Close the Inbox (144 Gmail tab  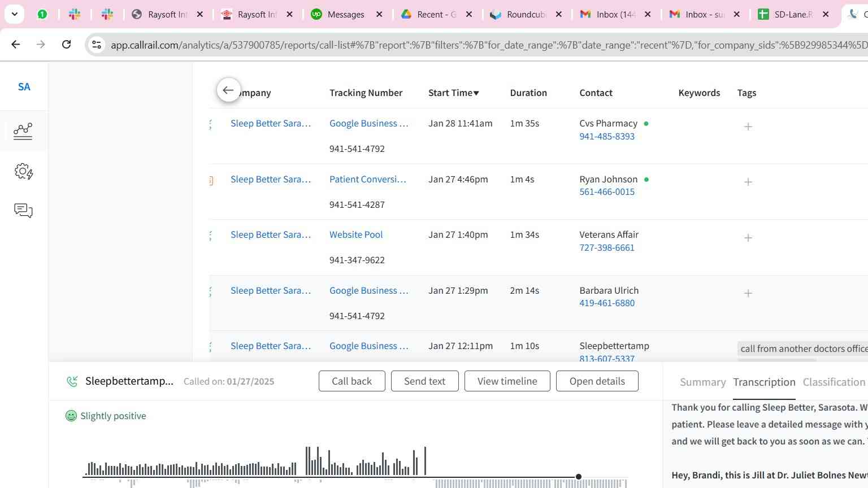[648, 14]
